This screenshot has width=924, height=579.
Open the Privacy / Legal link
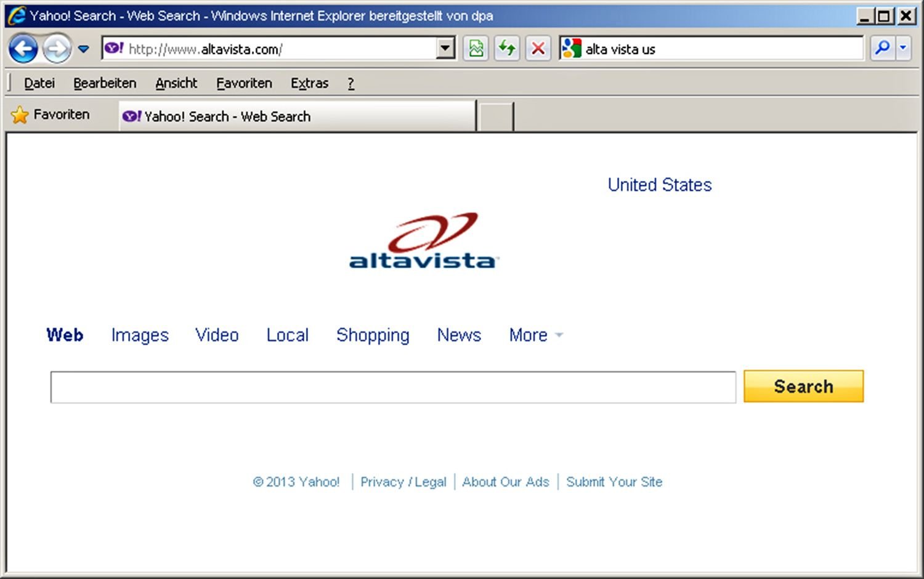pos(403,482)
